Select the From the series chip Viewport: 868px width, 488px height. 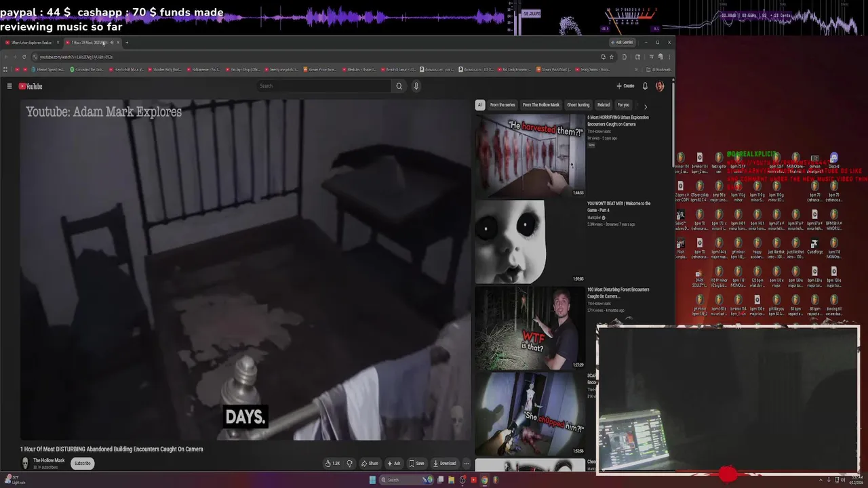(502, 105)
